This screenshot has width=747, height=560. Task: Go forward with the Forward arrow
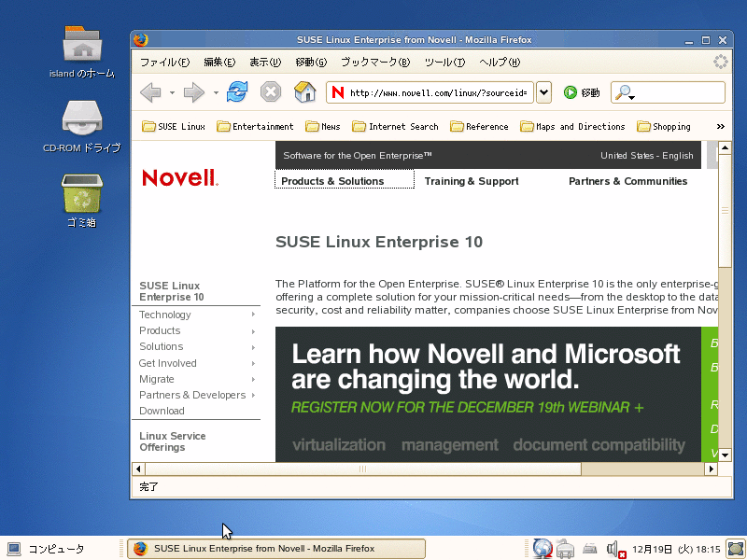click(x=194, y=92)
